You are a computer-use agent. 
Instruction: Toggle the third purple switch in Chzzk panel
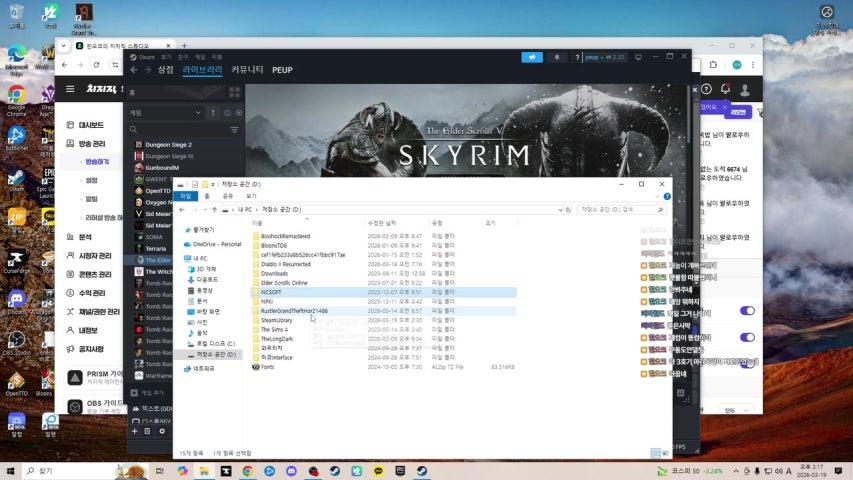pos(746,364)
